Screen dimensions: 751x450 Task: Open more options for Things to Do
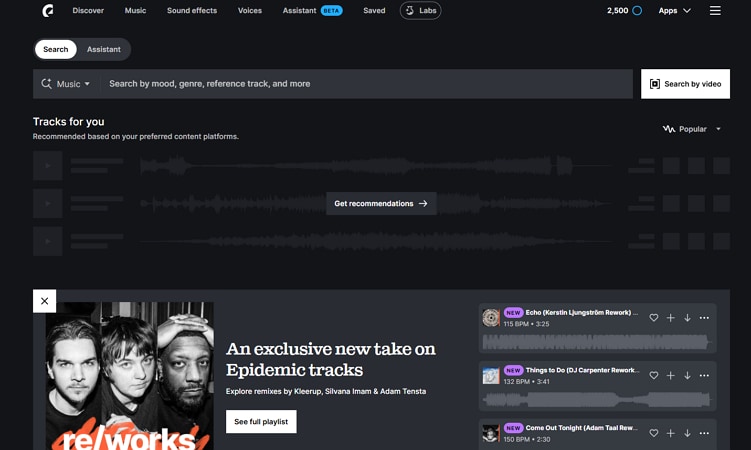pyautogui.click(x=704, y=375)
